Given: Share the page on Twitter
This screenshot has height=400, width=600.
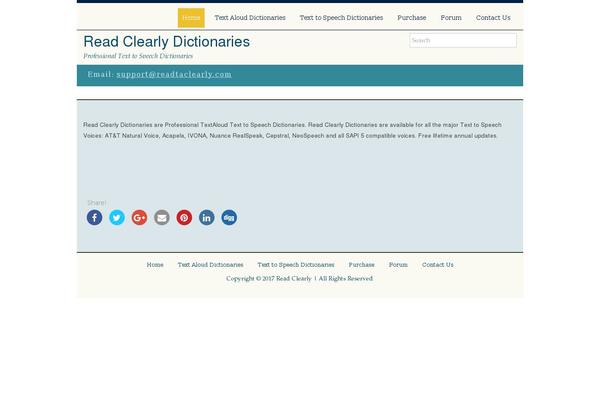Looking at the screenshot, I should tap(117, 217).
